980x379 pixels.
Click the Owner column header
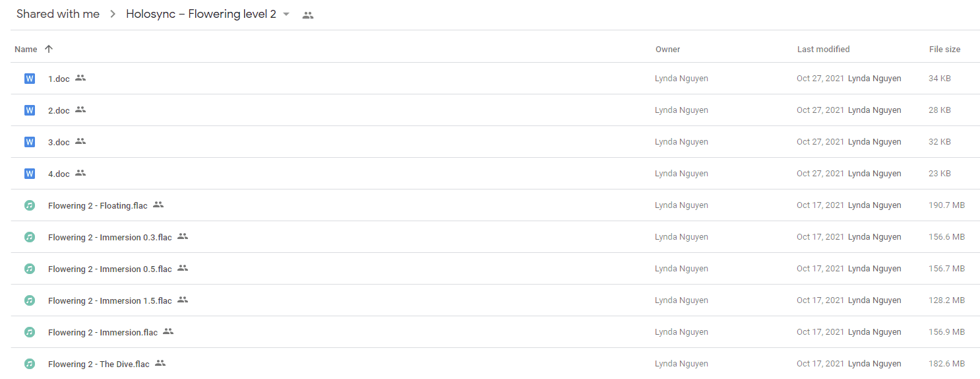667,50
